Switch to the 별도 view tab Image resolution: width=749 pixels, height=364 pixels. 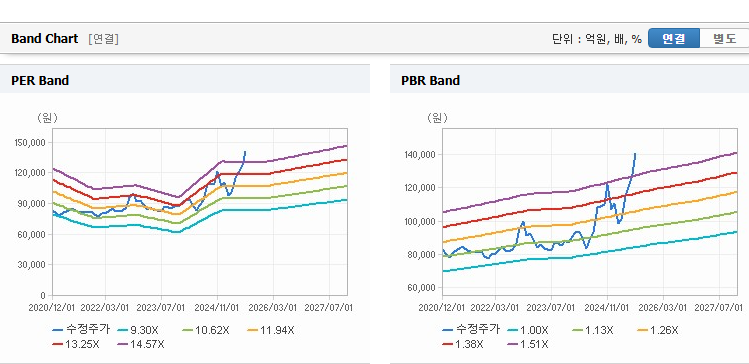(724, 39)
